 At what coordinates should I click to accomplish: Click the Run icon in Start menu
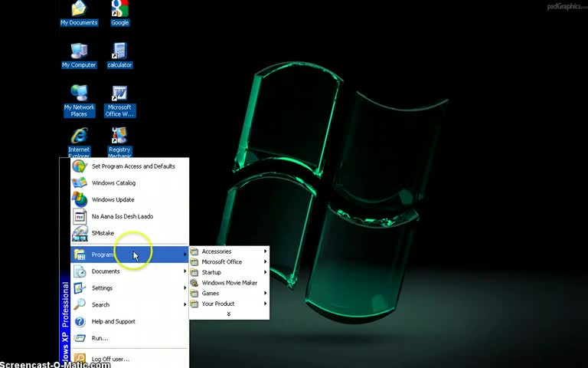pos(80,338)
